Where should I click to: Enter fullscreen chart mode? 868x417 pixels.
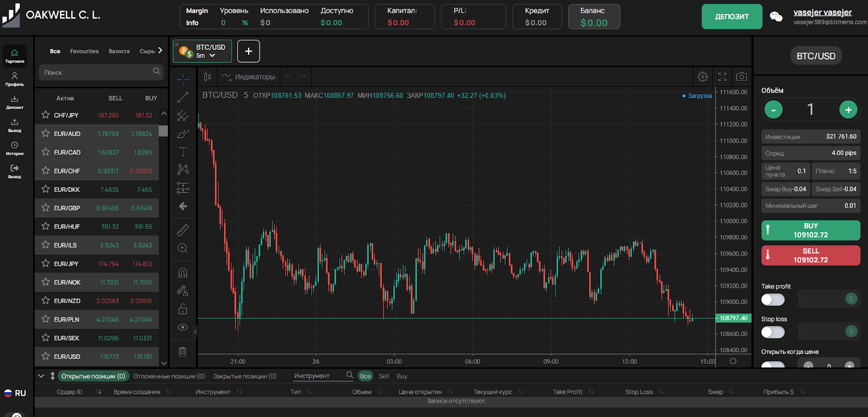click(x=722, y=77)
